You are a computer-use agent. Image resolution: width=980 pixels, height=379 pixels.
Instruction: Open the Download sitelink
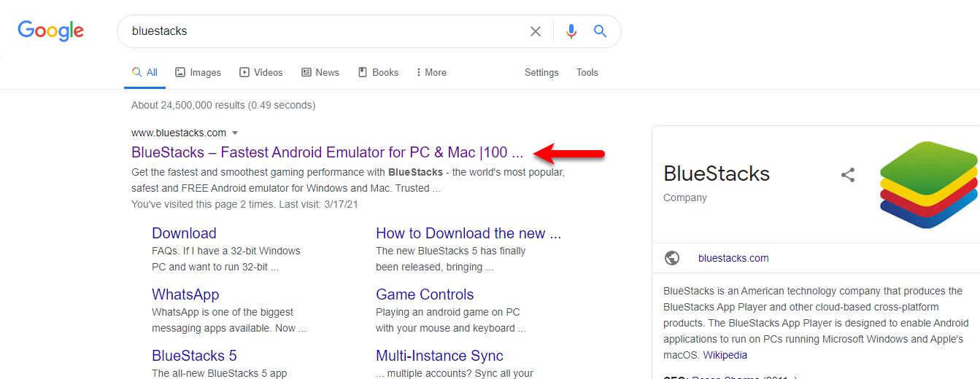pos(184,233)
